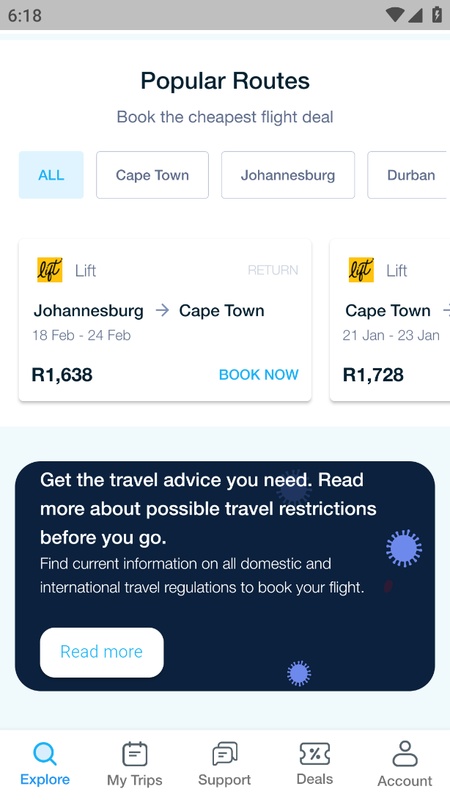Filter routes by Durban

(408, 175)
